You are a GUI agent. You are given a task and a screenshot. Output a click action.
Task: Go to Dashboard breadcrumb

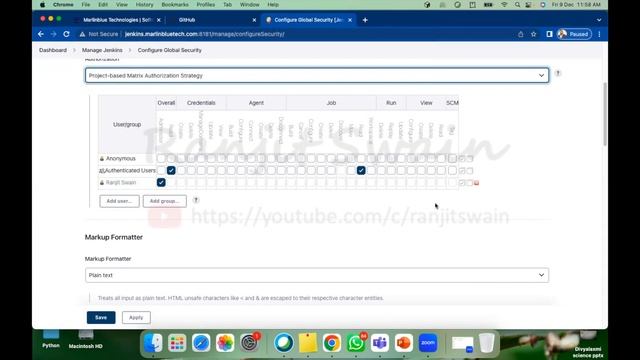(53, 50)
